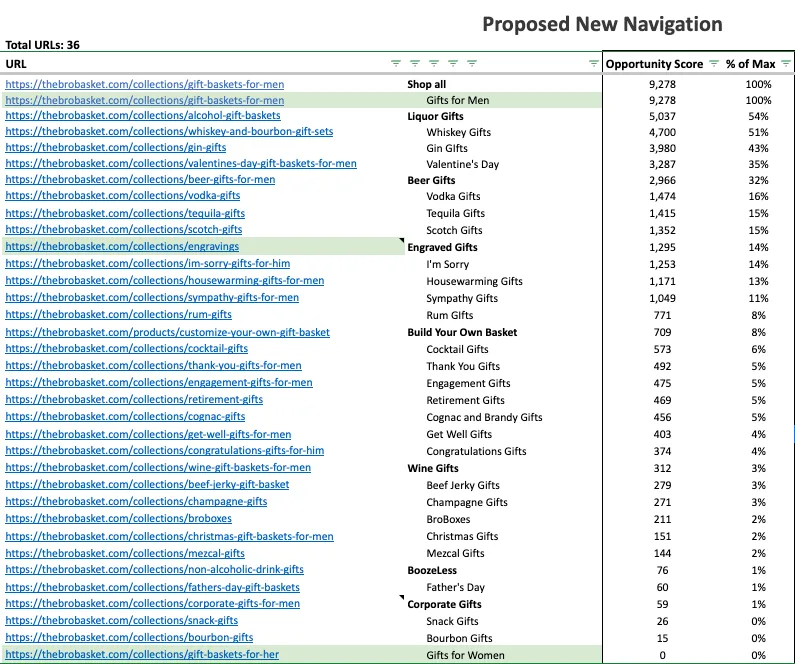
Task: Click 'Build Your Own Basket' cell
Action: pyautogui.click(x=462, y=333)
